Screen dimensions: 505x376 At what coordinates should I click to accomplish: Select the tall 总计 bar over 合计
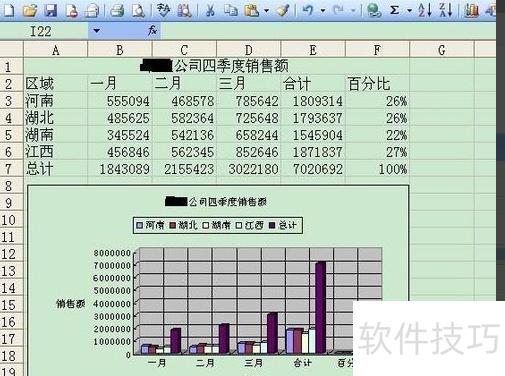tap(320, 307)
